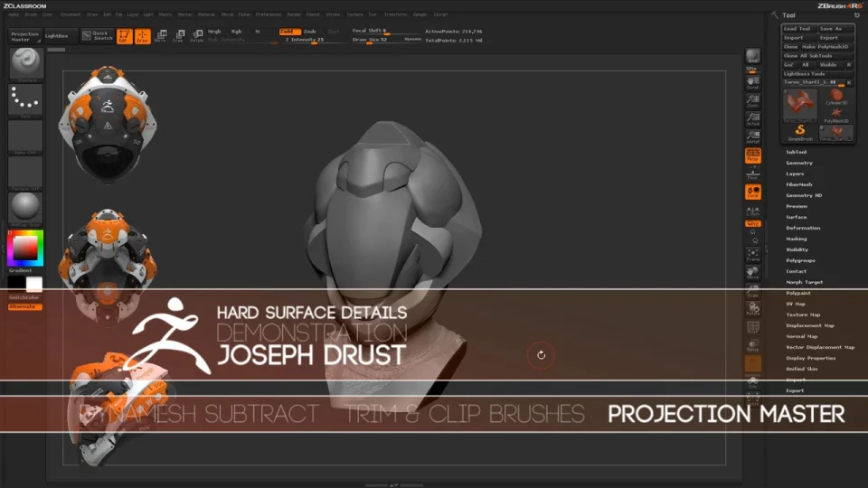Toggle L.Sym local symmetry
The width and height of the screenshot is (868, 488).
(x=753, y=211)
